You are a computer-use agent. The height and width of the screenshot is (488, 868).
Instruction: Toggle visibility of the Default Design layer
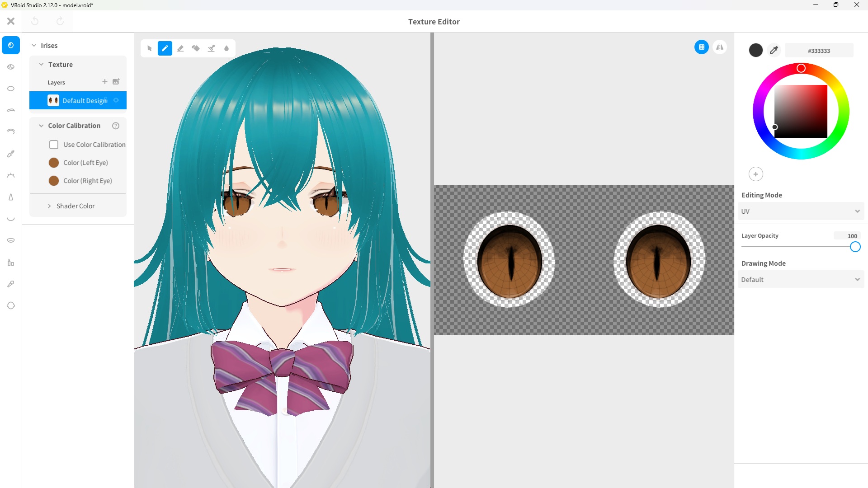(x=116, y=100)
